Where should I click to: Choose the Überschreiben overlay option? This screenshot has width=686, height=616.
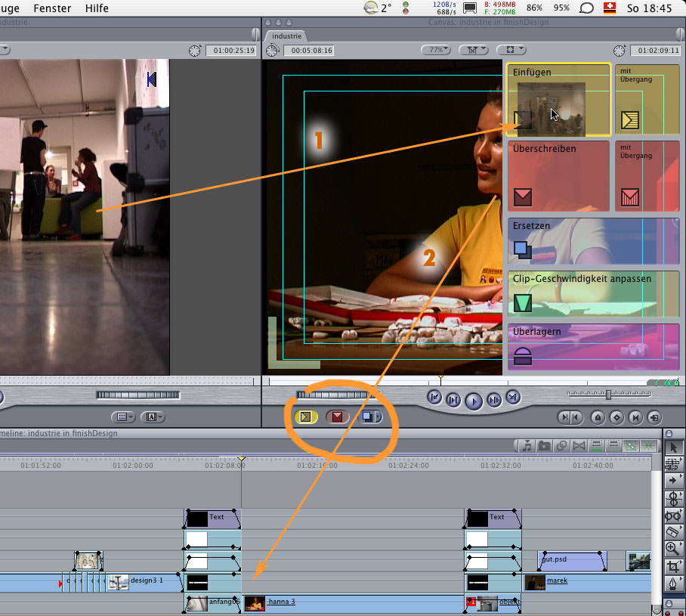point(558,175)
